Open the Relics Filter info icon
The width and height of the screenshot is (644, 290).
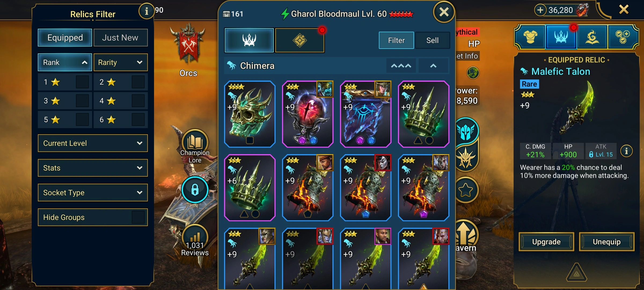147,11
